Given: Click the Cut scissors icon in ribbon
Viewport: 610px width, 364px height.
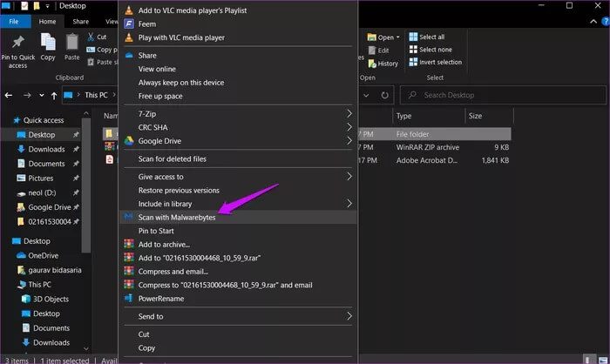Looking at the screenshot, I should (x=91, y=37).
